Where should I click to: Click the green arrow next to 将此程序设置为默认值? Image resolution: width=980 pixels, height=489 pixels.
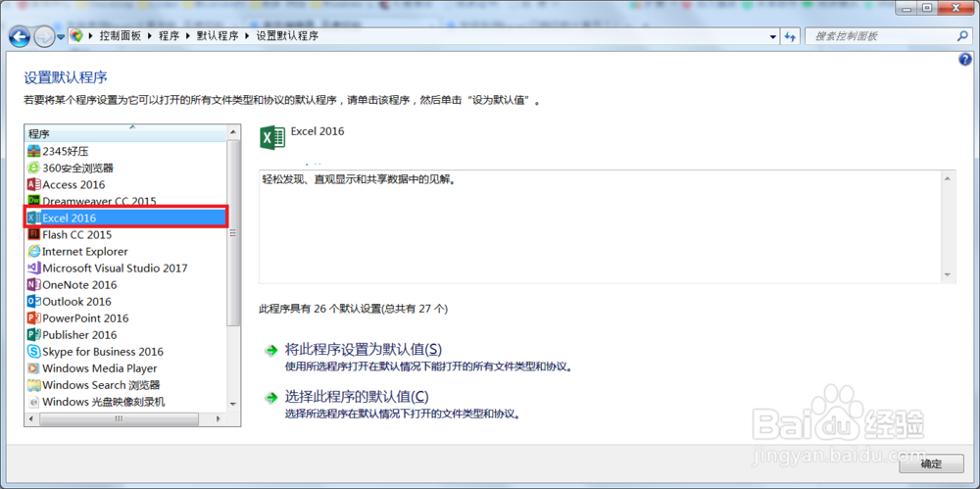(270, 350)
